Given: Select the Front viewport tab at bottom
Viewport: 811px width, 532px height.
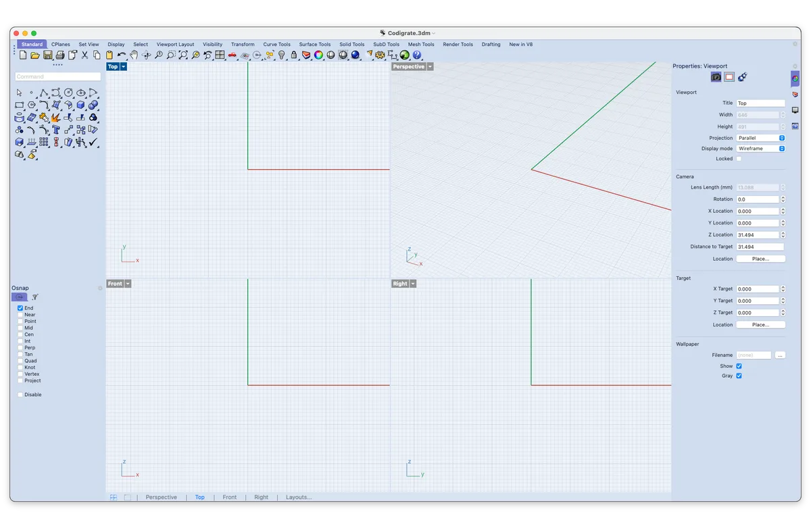Looking at the screenshot, I should (230, 498).
